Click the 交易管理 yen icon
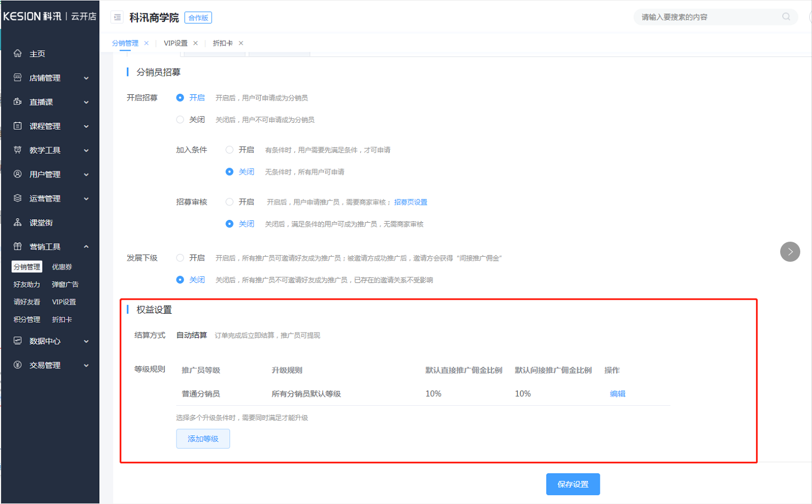 point(18,365)
